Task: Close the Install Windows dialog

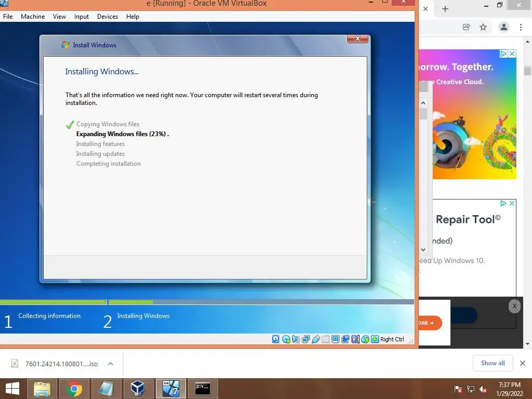Action: [x=357, y=38]
